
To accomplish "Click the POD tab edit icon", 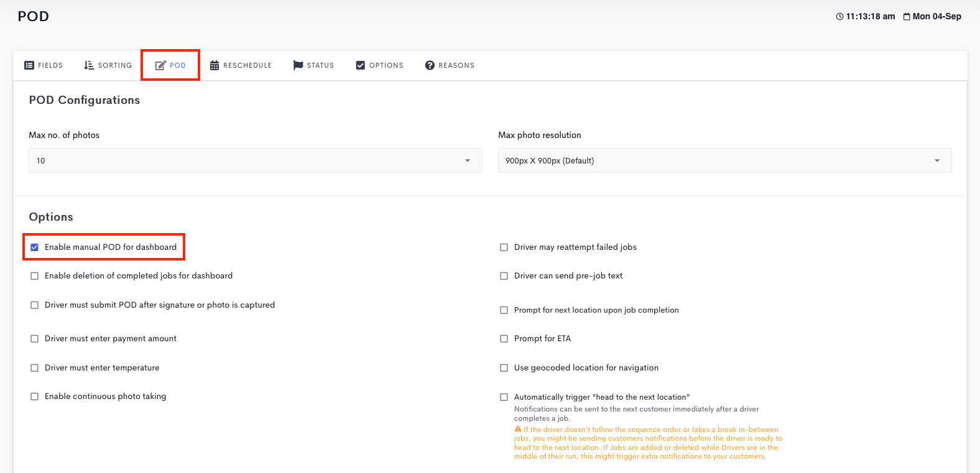I will click(160, 65).
